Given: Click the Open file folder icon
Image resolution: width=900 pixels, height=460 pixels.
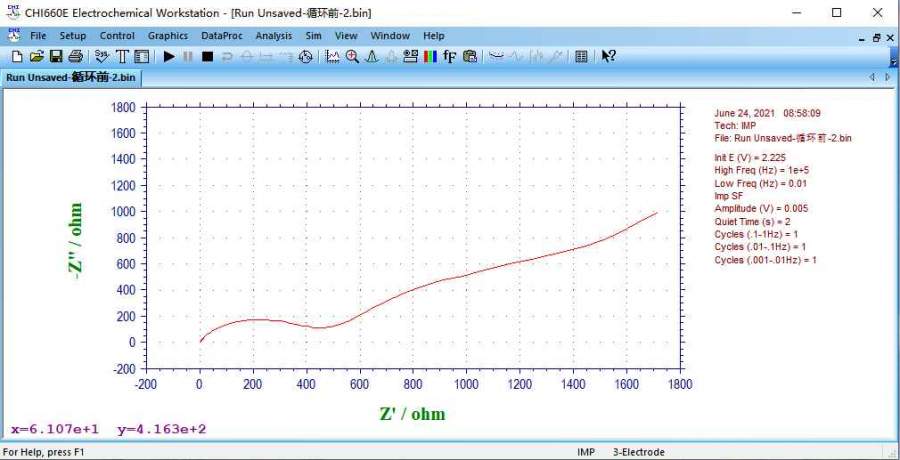Looking at the screenshot, I should coord(36,57).
